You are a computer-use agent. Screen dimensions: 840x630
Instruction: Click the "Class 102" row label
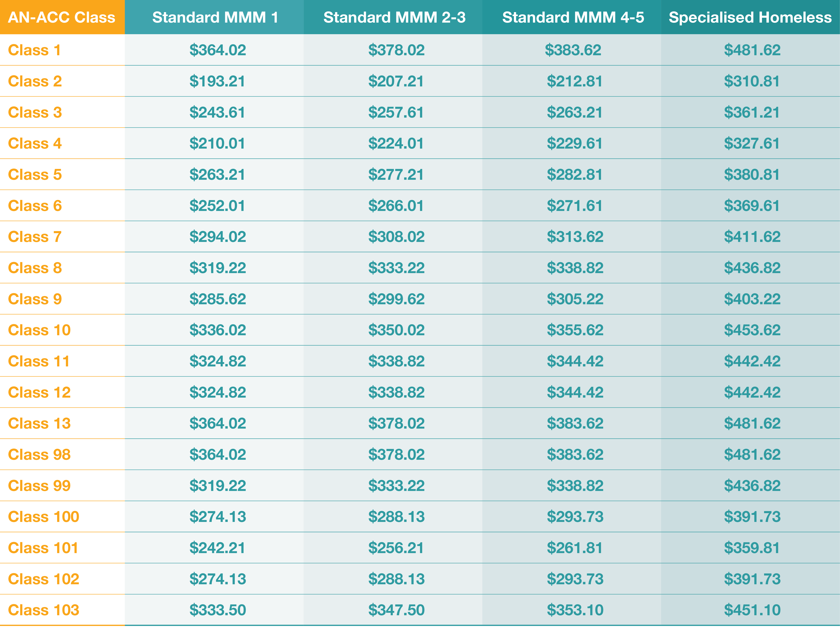(44, 579)
